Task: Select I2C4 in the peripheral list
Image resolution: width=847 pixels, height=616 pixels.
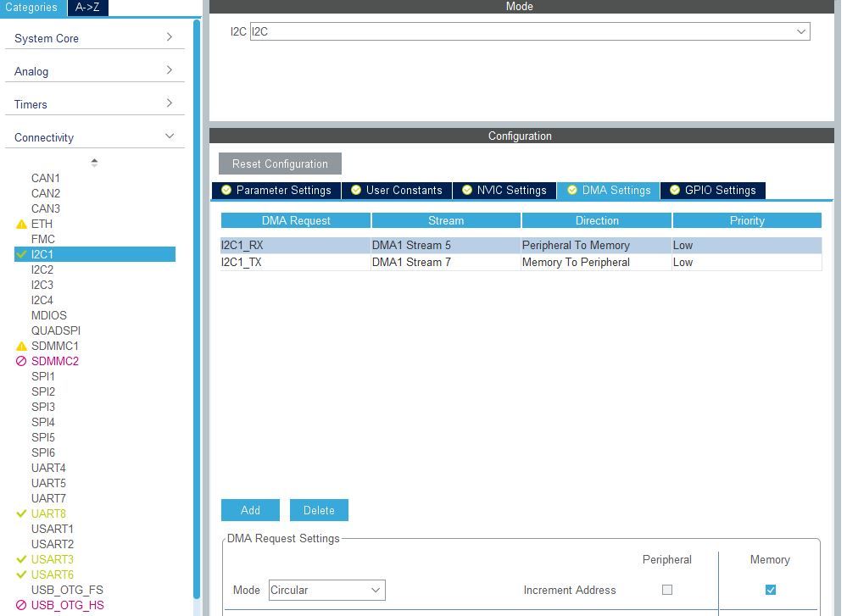Action: (42, 300)
